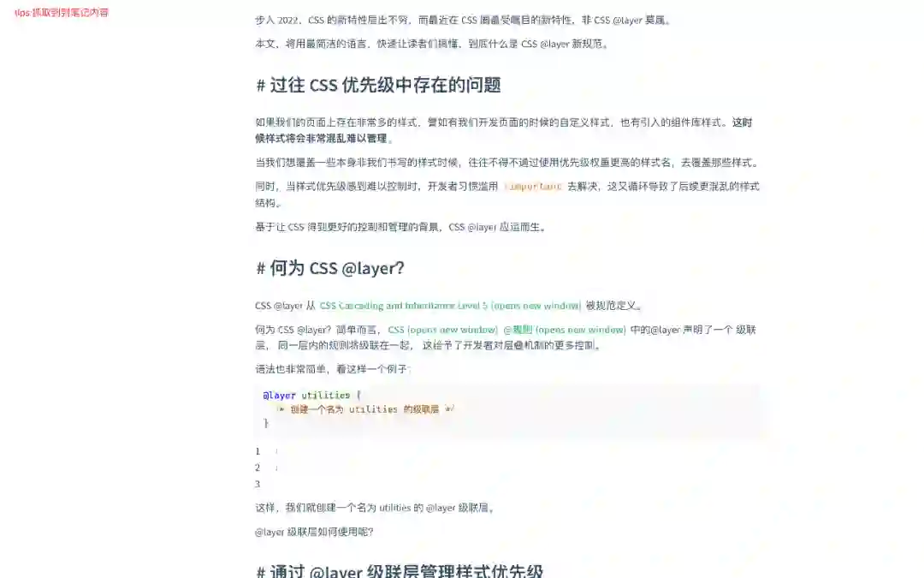Click the # anchor before 过往 CSS 优先级中存在的问题
This screenshot has width=924, height=578.
[x=260, y=86]
